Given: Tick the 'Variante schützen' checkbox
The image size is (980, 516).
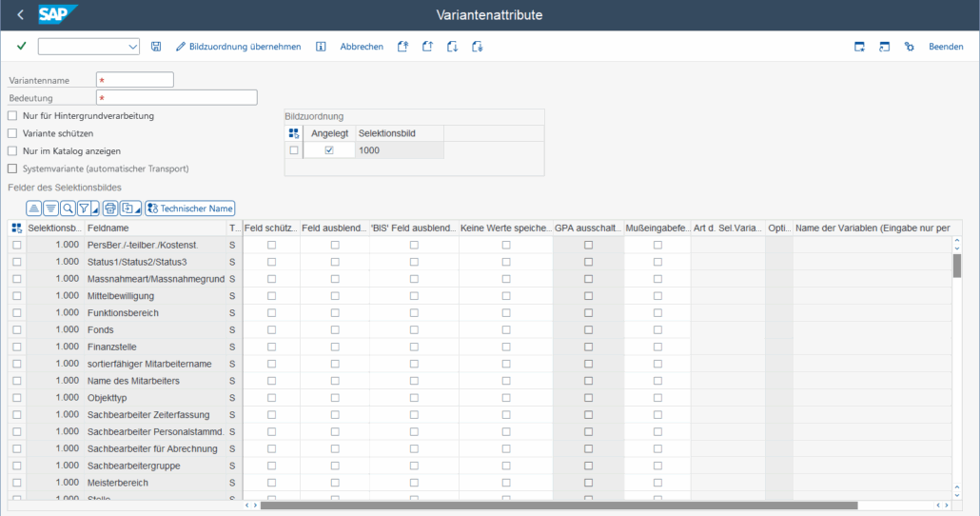Looking at the screenshot, I should pos(12,133).
